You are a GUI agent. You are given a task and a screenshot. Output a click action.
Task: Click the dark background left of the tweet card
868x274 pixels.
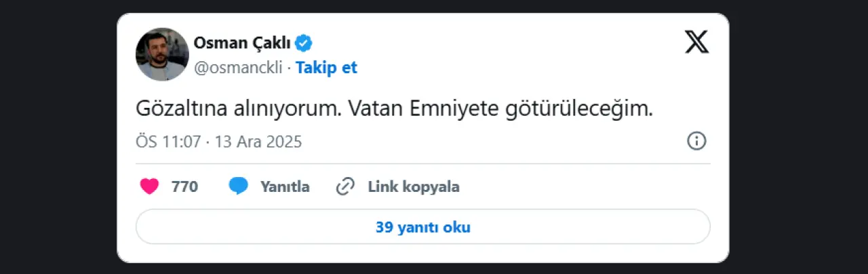pyautogui.click(x=58, y=137)
